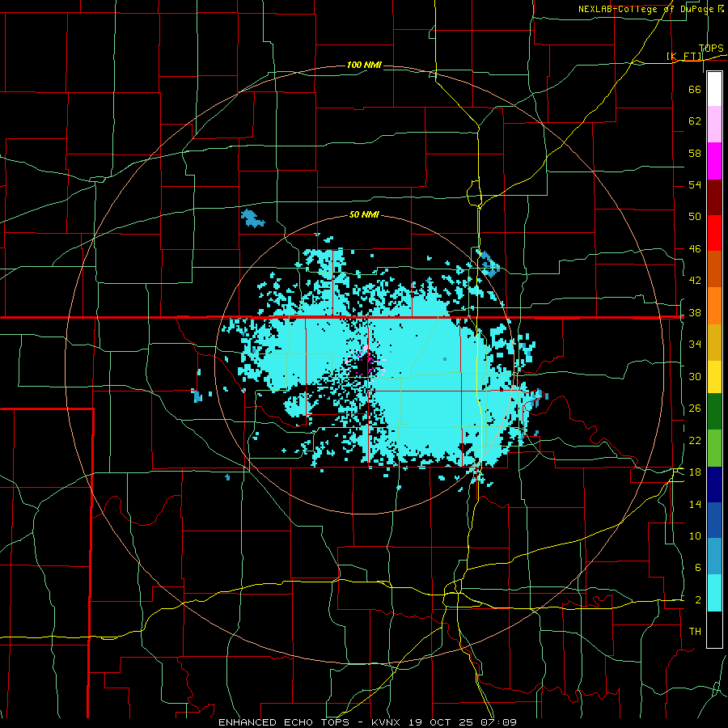Click the "6" legend value
Screen dimensions: 728x728
tap(697, 567)
